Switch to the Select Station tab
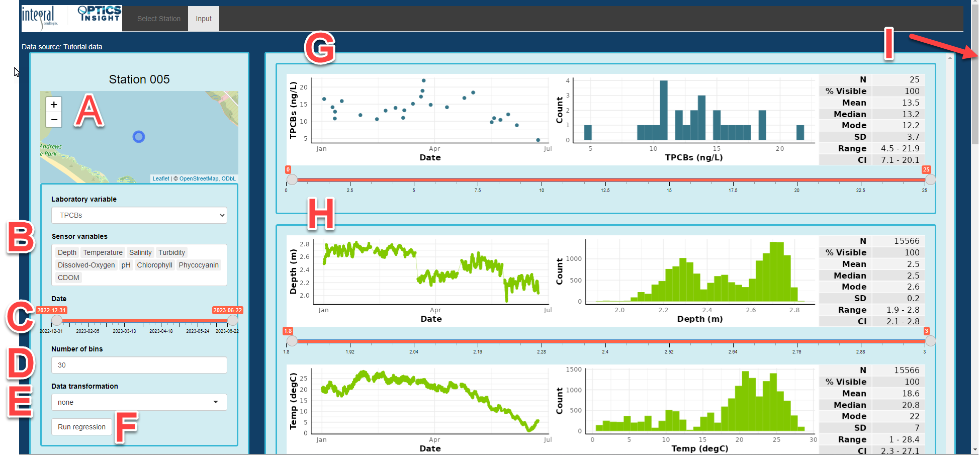 (x=158, y=19)
